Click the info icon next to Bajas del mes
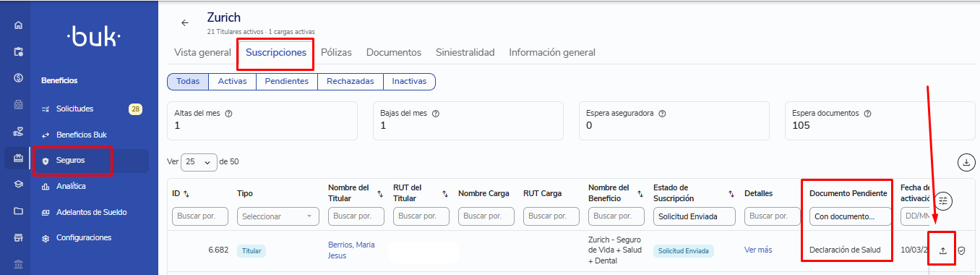 tap(436, 114)
